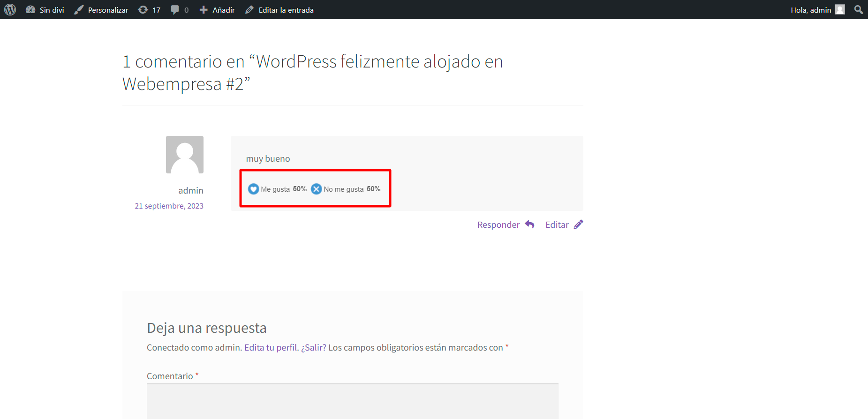This screenshot has width=868, height=419.
Task: Click the Me gusta heart icon
Action: click(x=253, y=189)
